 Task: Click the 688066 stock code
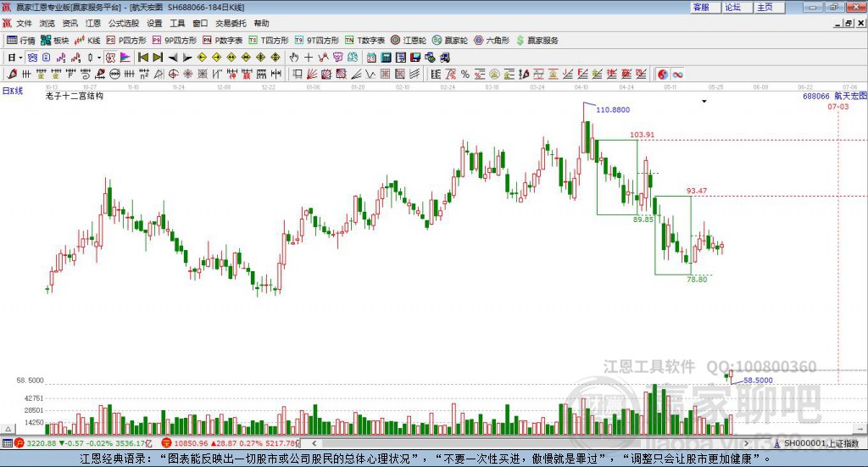pos(816,97)
